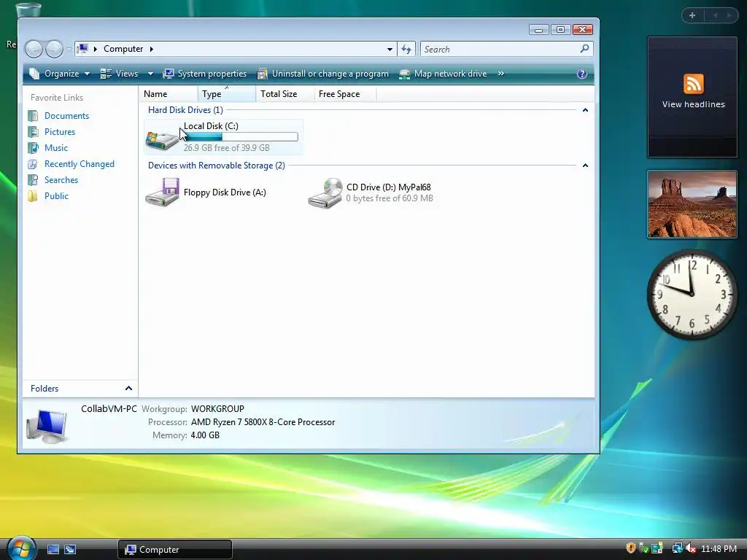Image resolution: width=747 pixels, height=560 pixels.
Task: Click the Documents folder icon in sidebar
Action: point(33,116)
